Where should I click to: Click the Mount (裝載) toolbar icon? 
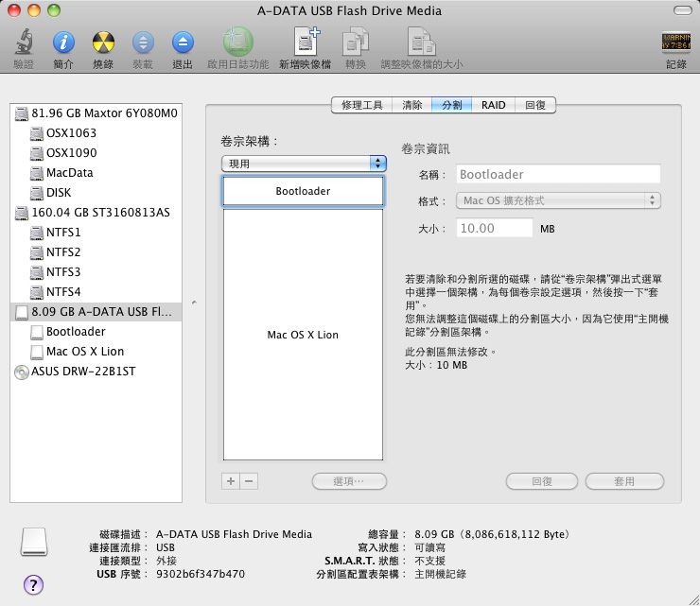[x=143, y=43]
